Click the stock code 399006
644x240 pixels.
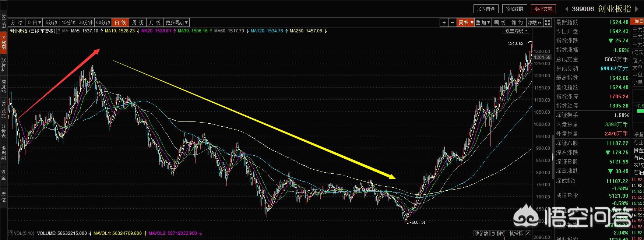click(x=583, y=9)
